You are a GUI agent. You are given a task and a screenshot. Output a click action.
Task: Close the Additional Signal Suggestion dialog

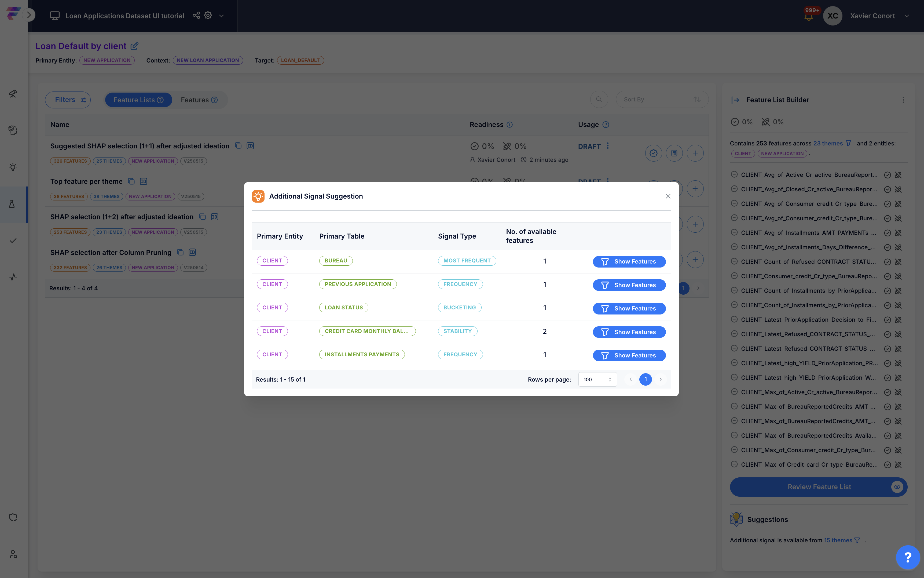(668, 196)
